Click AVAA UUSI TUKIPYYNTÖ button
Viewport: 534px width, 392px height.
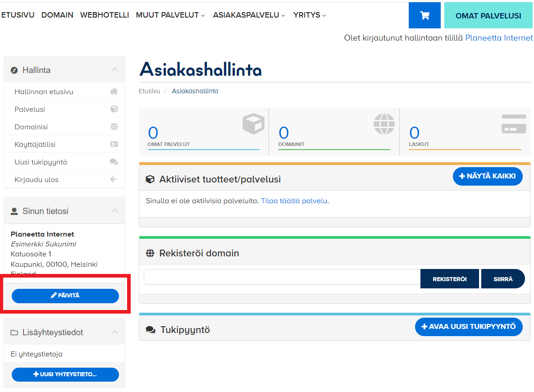tap(469, 327)
